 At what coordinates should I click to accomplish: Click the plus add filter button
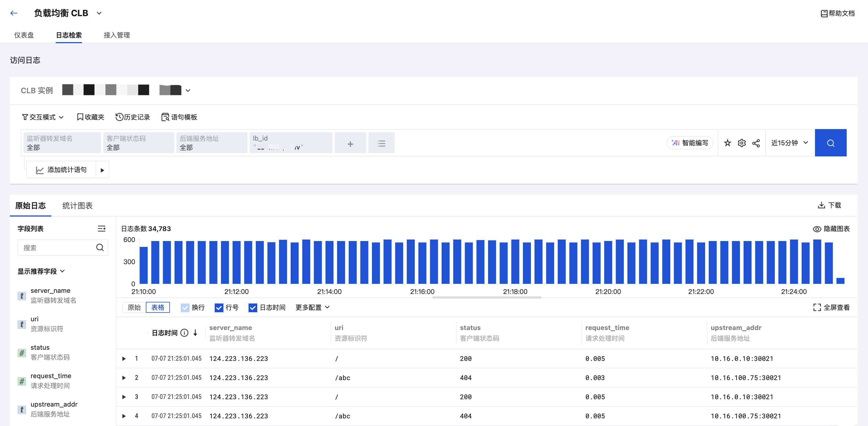[x=350, y=144]
